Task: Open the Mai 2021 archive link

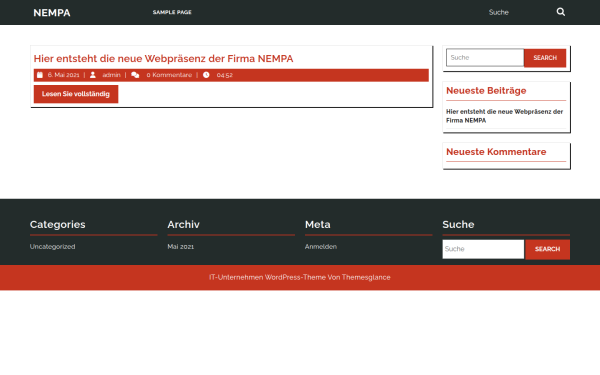Action: [x=181, y=247]
